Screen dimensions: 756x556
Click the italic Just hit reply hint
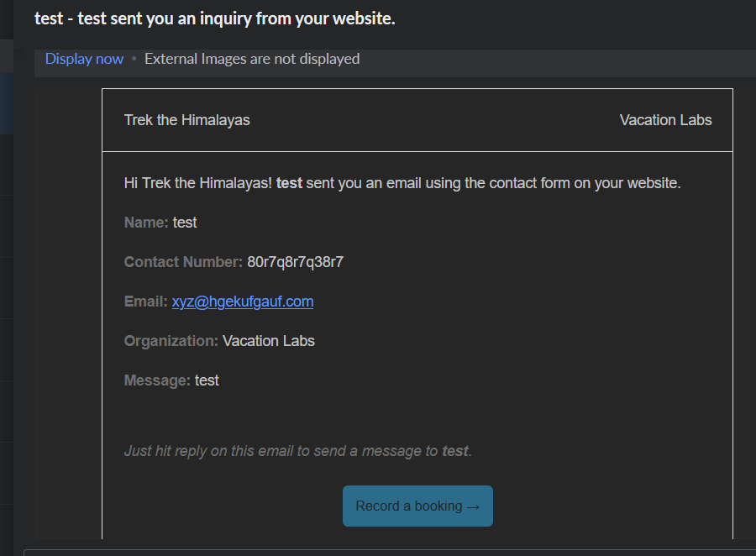point(298,451)
